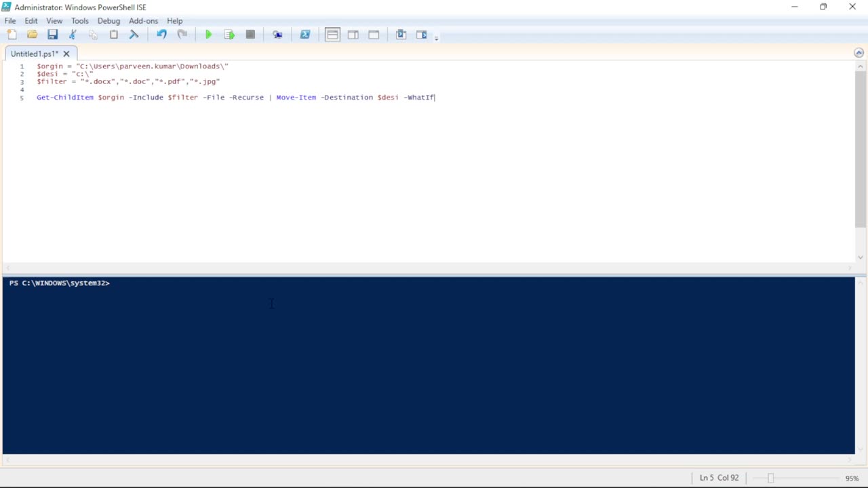
Task: Create a new script file
Action: tap(12, 35)
